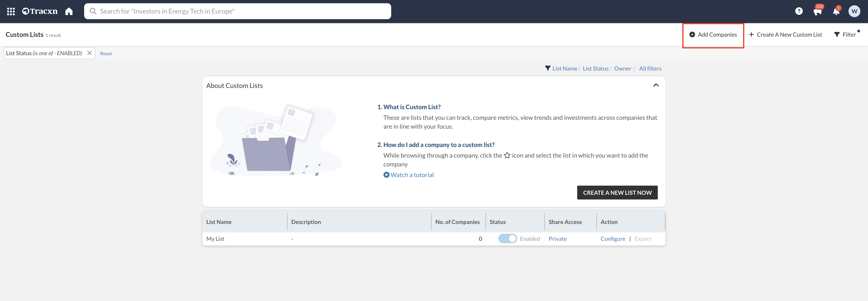Open the List Status quick filter

click(595, 69)
